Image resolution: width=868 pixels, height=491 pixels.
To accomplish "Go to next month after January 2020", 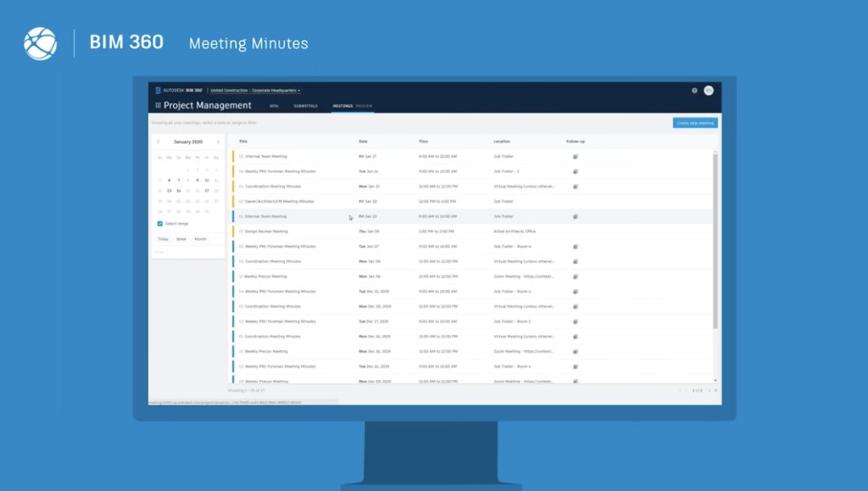I will (218, 142).
